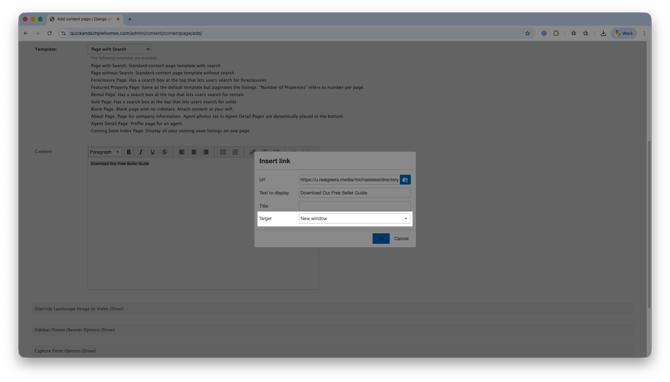This screenshot has width=670, height=382.
Task: Align text left in the editor
Action: pyautogui.click(x=182, y=152)
